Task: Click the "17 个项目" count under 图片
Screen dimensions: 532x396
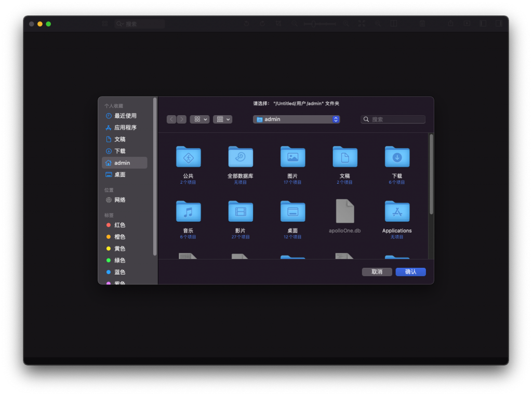Action: point(292,182)
